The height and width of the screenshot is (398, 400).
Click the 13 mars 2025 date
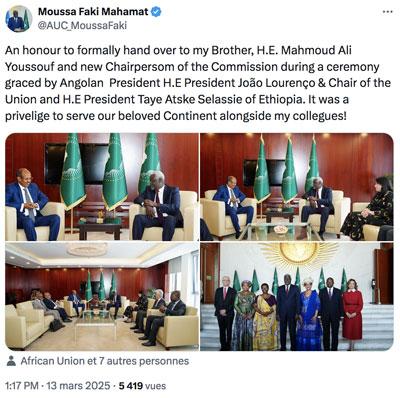(78, 386)
